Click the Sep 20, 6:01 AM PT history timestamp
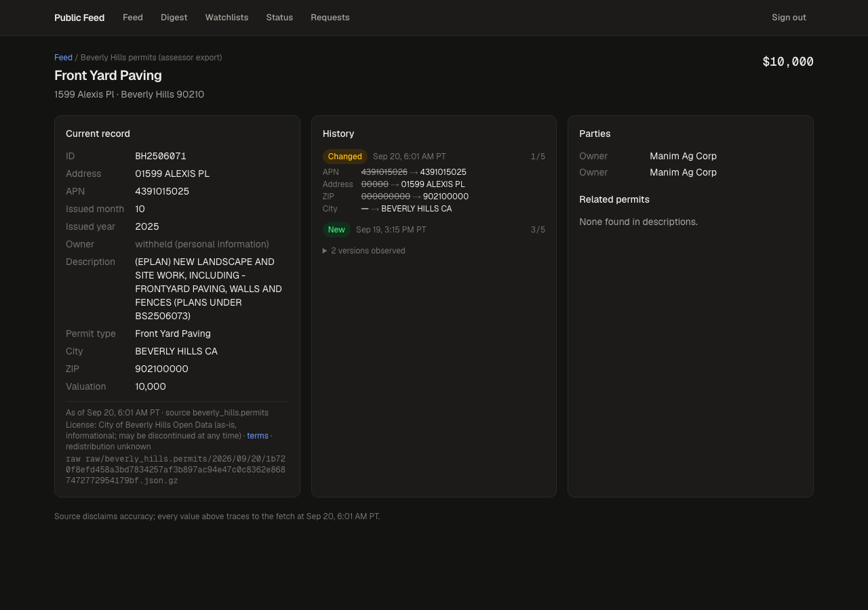Image resolution: width=868 pixels, height=610 pixels. pyautogui.click(x=410, y=157)
